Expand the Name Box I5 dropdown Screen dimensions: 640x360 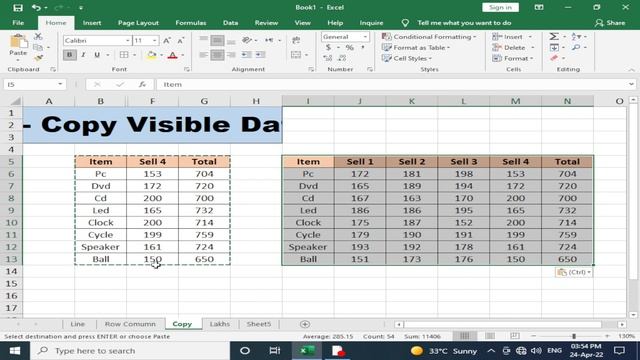(60, 84)
